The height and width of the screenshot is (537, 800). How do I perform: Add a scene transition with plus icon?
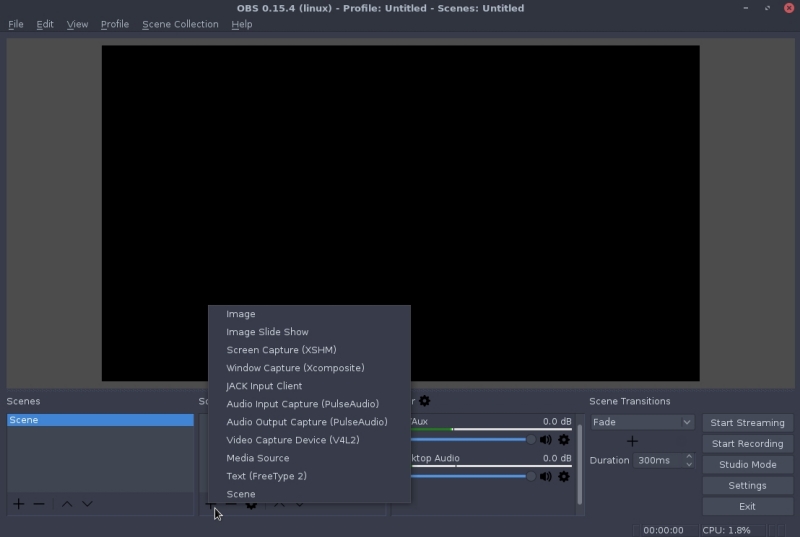[632, 441]
